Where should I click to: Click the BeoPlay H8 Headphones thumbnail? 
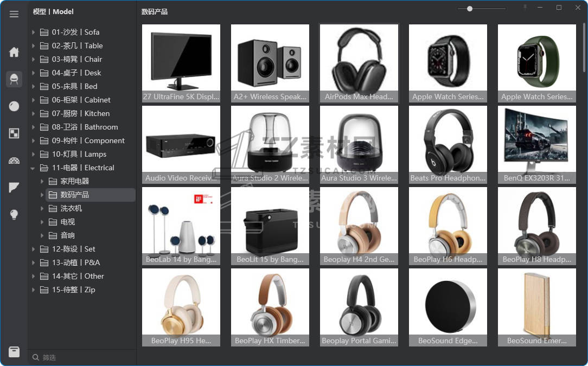click(x=536, y=226)
